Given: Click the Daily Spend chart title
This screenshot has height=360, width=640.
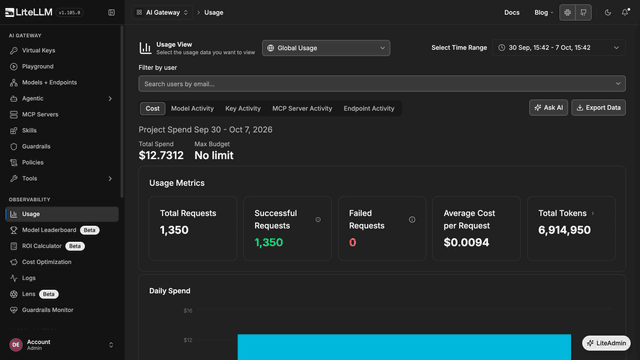Looking at the screenshot, I should pyautogui.click(x=170, y=291).
